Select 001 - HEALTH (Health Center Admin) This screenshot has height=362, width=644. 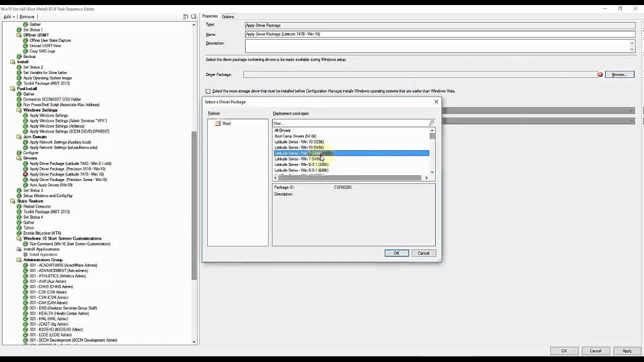[x=59, y=313]
